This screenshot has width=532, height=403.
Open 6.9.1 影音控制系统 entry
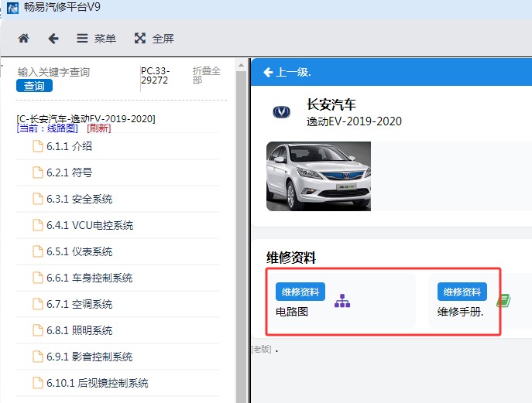coord(118,357)
